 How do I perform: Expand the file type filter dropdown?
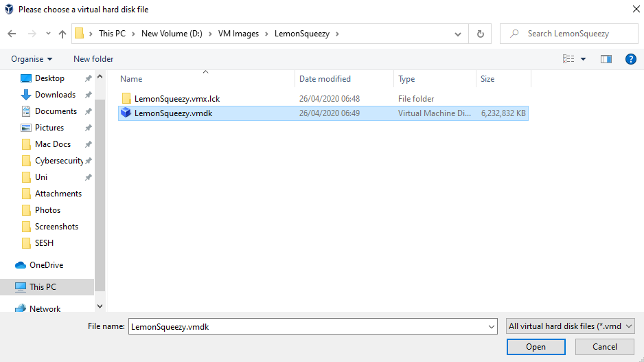tap(569, 327)
